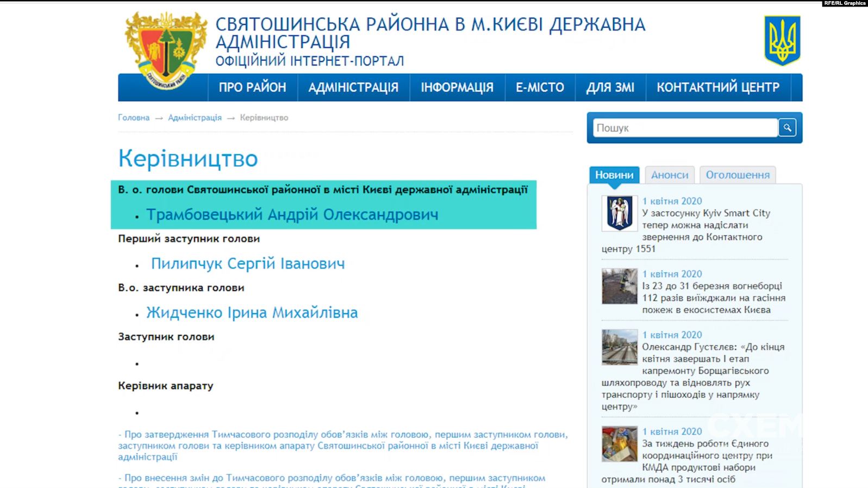
Task: Click the Ukrainian trident emblem icon
Action: 782,41
